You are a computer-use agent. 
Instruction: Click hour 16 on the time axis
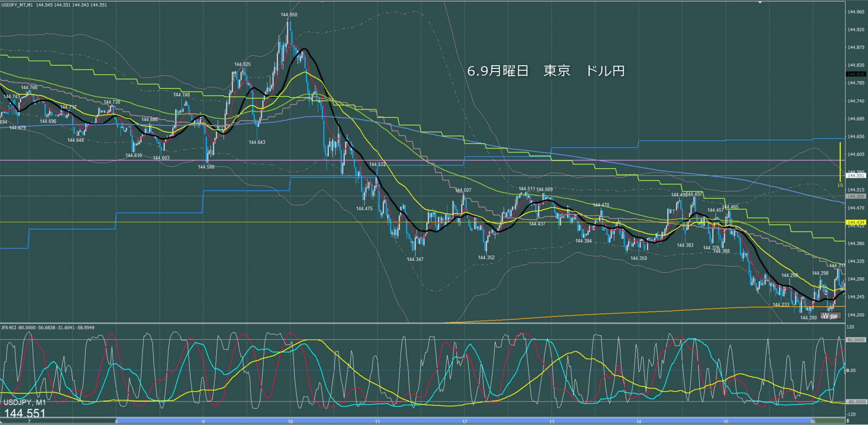click(813, 421)
